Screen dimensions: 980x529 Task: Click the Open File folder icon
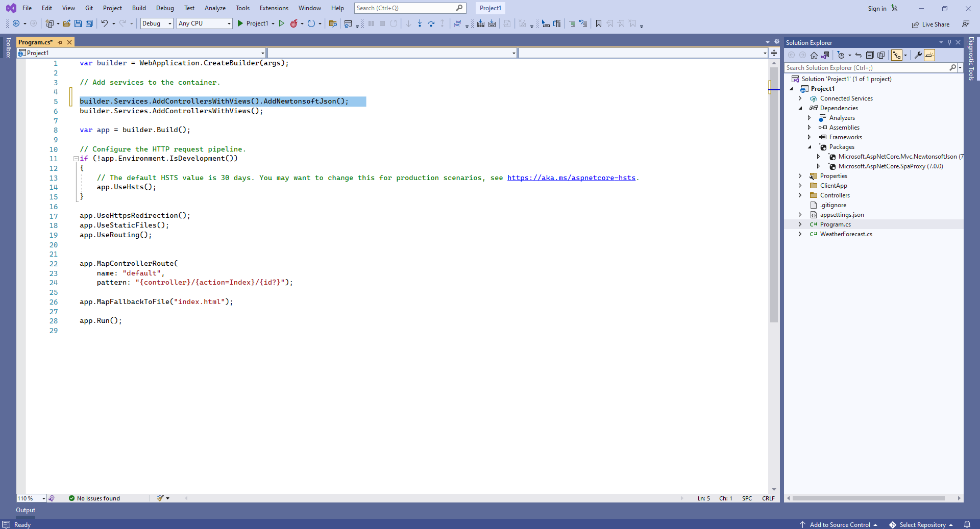(x=67, y=23)
